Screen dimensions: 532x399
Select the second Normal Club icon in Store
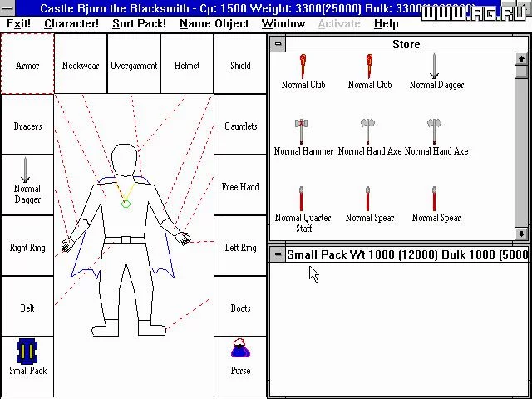(369, 66)
